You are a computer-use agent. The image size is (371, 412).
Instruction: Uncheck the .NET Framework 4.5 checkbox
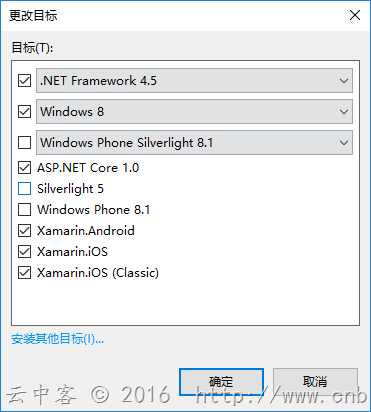[24, 80]
